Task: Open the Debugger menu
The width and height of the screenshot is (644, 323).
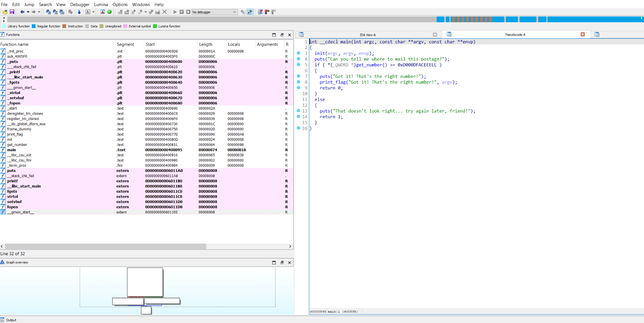Action: tap(80, 4)
